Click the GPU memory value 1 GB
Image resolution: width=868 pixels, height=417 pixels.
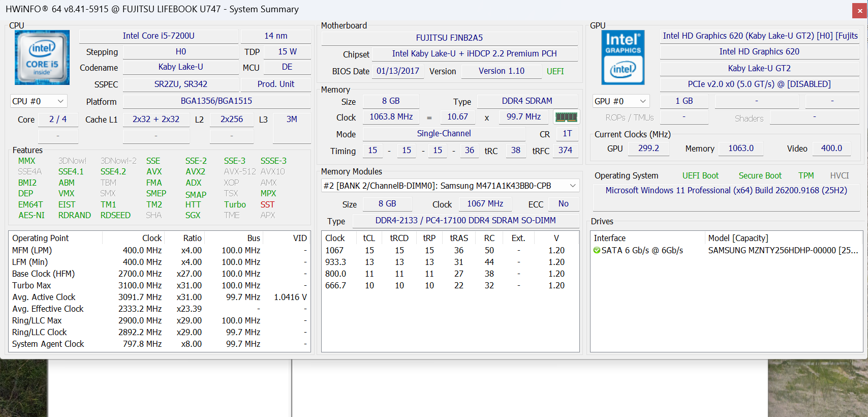[684, 101]
